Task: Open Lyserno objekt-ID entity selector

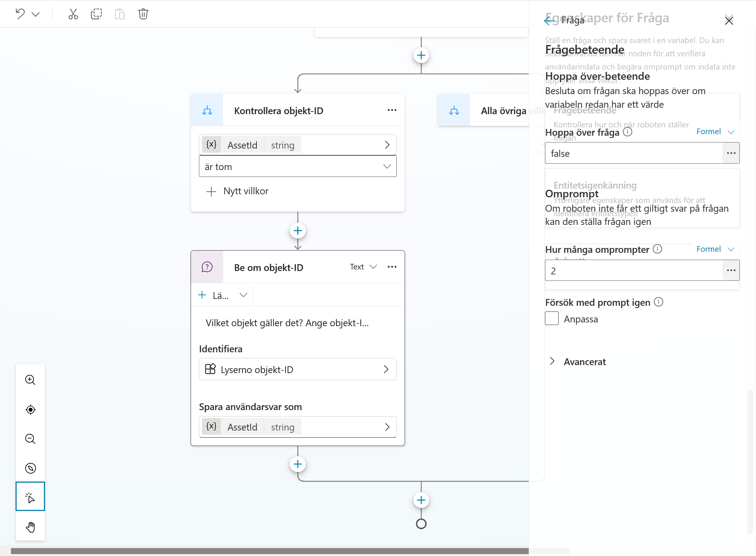Action: (298, 369)
